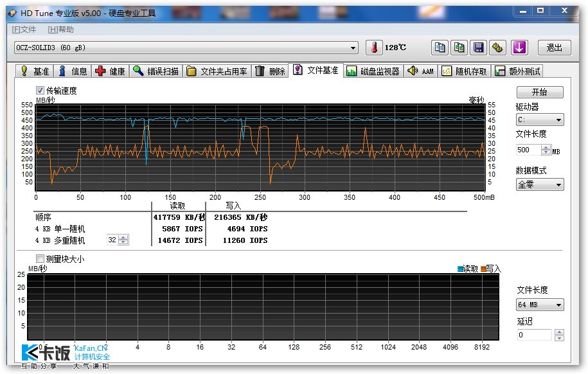Image resolution: width=588 pixels, height=374 pixels.
Task: Minimize the HD Tune window
Action: [x=522, y=12]
